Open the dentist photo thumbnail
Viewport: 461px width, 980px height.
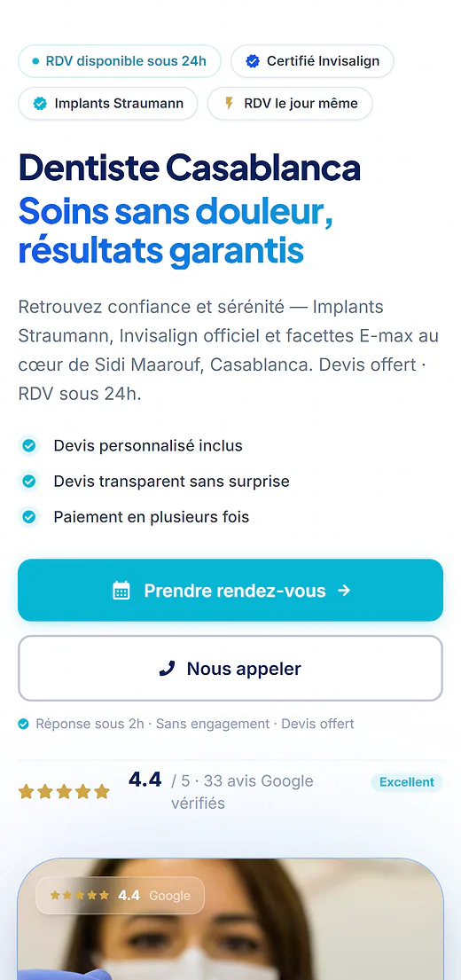click(230, 919)
